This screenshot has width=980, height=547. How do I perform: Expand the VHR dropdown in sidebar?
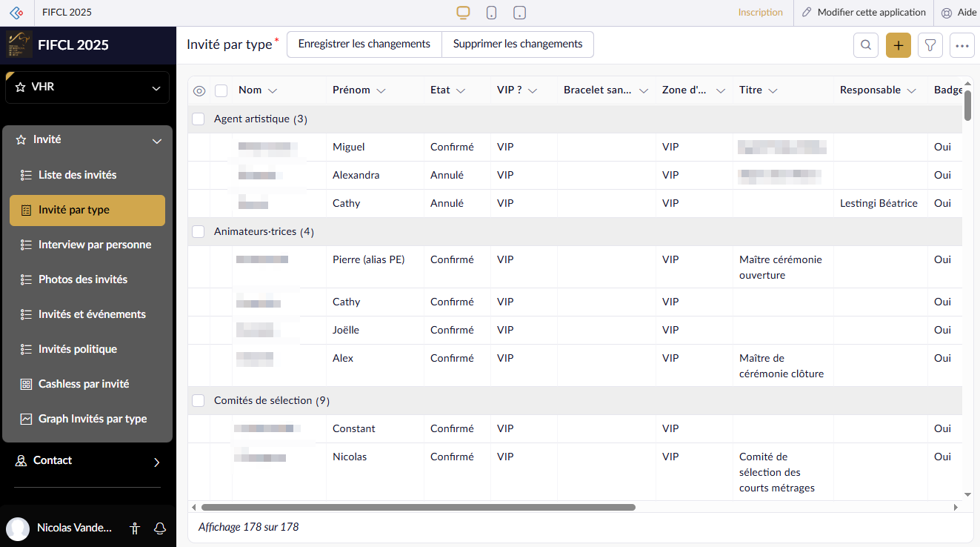(156, 88)
